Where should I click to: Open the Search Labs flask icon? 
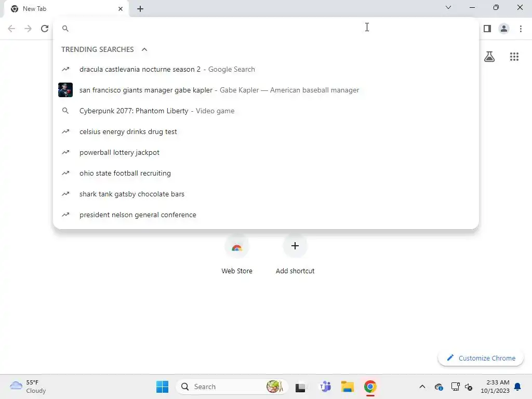489,57
